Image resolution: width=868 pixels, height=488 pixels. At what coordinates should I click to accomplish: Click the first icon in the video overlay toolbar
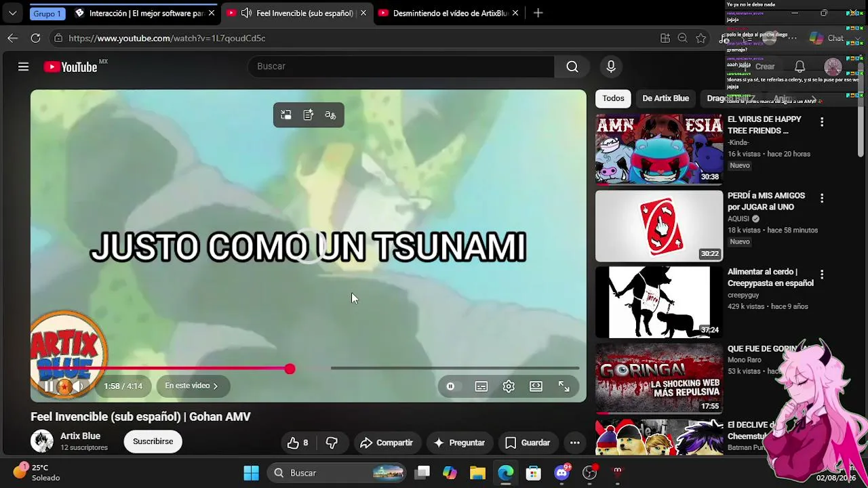286,115
